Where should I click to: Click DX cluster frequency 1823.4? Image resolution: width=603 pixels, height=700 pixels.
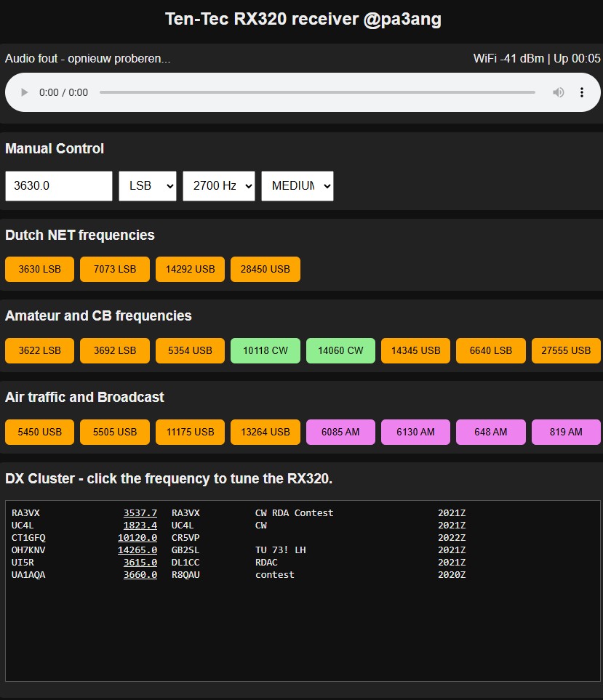pos(140,526)
